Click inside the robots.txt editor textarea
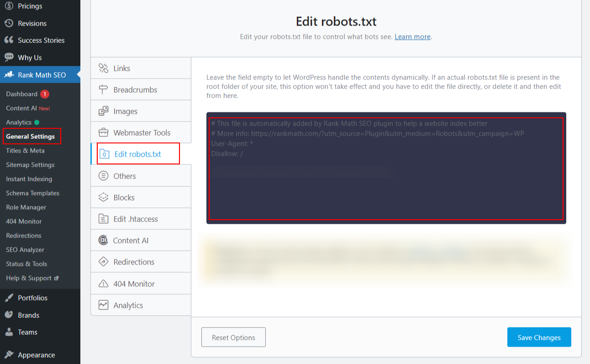This screenshot has height=364, width=590. pos(386,168)
